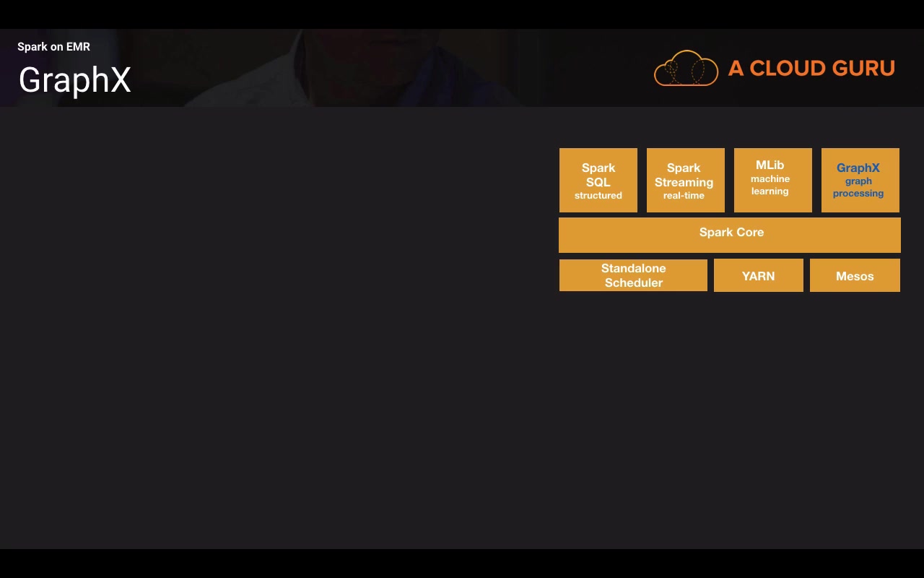The width and height of the screenshot is (924, 578).
Task: Select the Spark Streaming real-time box
Action: click(x=686, y=181)
